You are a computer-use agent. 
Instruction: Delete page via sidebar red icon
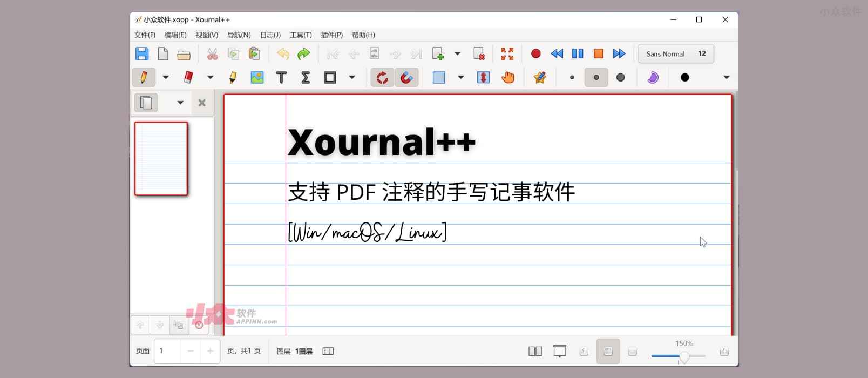click(x=199, y=325)
